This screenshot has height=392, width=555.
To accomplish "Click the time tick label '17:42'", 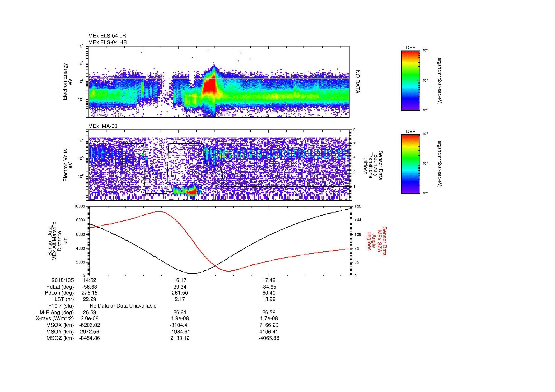I will coord(269,280).
